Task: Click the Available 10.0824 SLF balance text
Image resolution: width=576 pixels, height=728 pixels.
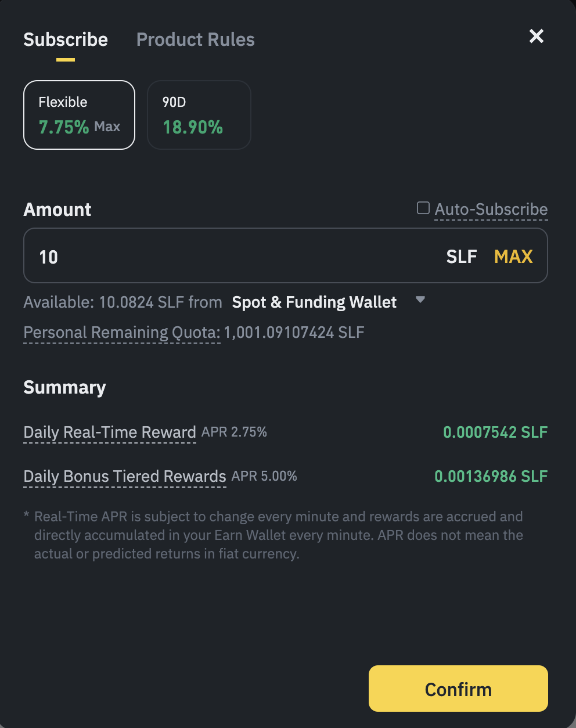Action: click(123, 302)
